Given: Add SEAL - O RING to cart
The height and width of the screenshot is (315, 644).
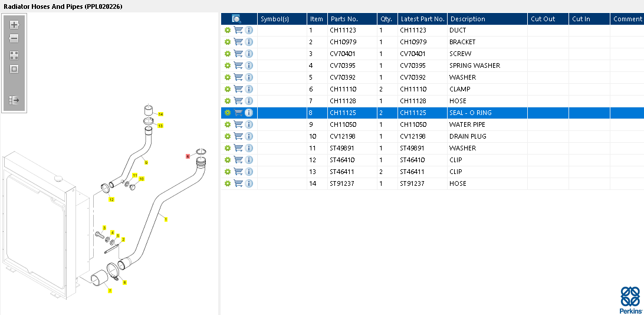Looking at the screenshot, I should point(238,113).
